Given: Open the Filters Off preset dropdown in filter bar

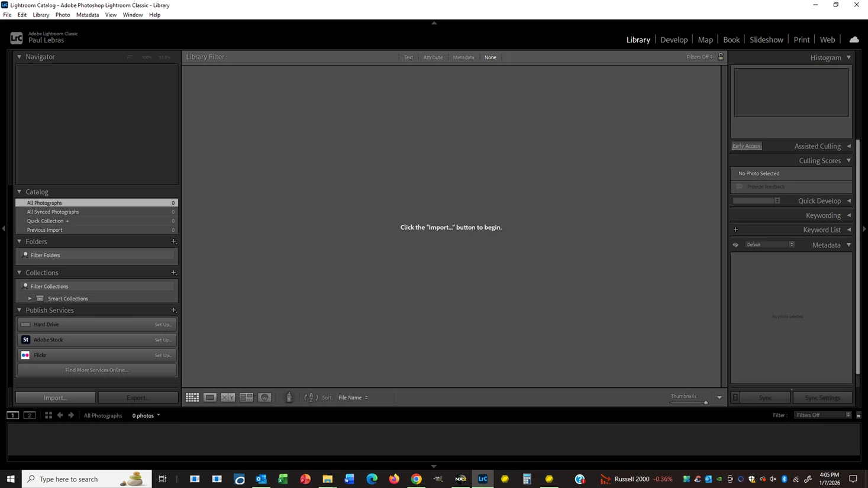Looking at the screenshot, I should point(699,57).
